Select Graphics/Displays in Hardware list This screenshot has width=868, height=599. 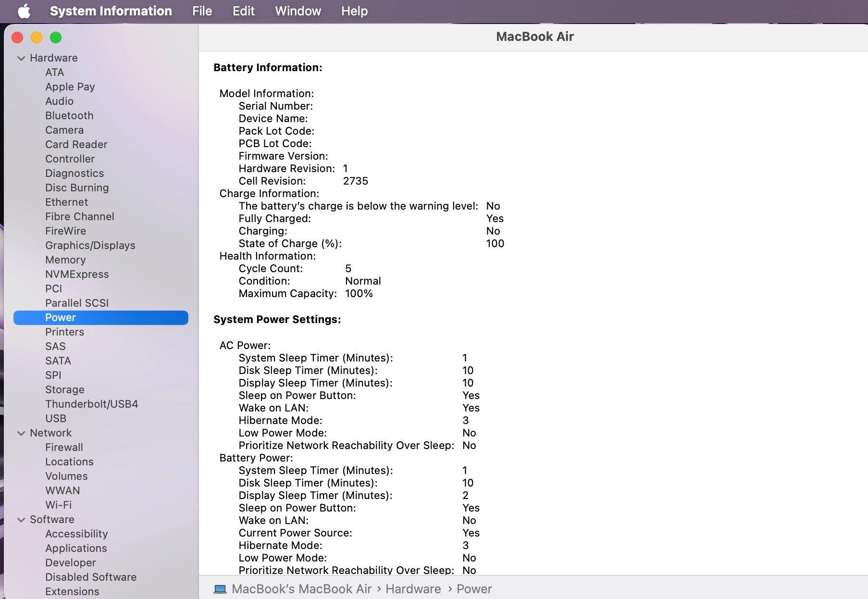(90, 245)
